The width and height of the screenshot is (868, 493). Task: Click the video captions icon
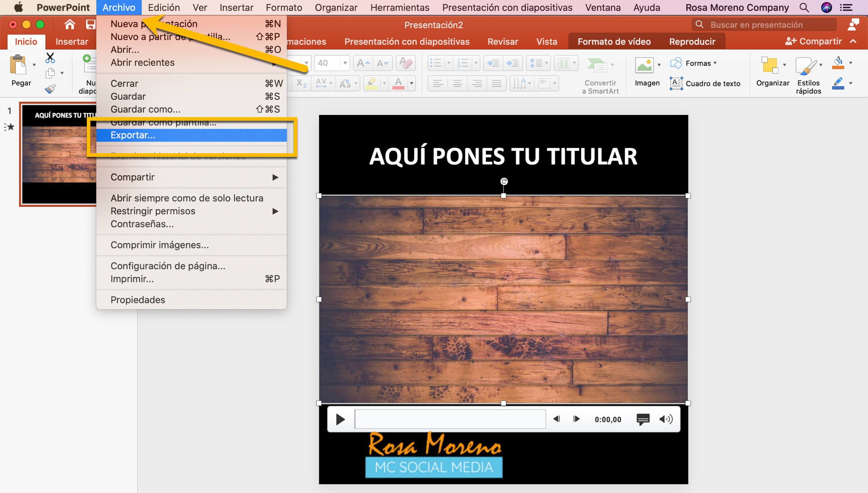pyautogui.click(x=643, y=419)
